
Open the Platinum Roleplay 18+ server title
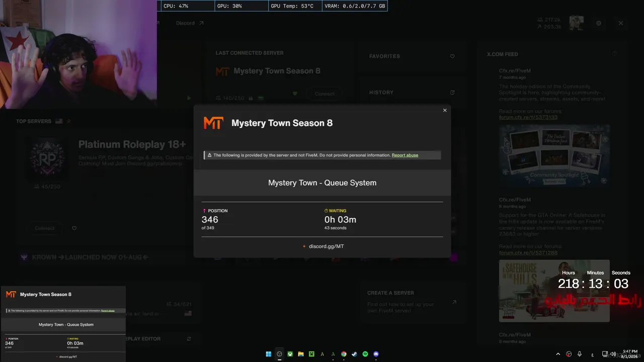click(x=132, y=145)
